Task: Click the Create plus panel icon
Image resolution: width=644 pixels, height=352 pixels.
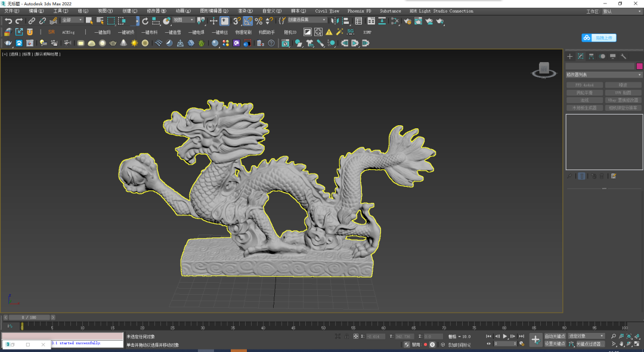Action: click(x=569, y=57)
